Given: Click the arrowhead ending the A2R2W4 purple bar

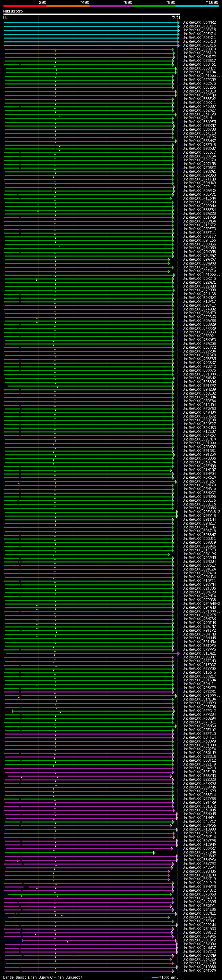Looking at the screenshot, I should click(177, 925).
